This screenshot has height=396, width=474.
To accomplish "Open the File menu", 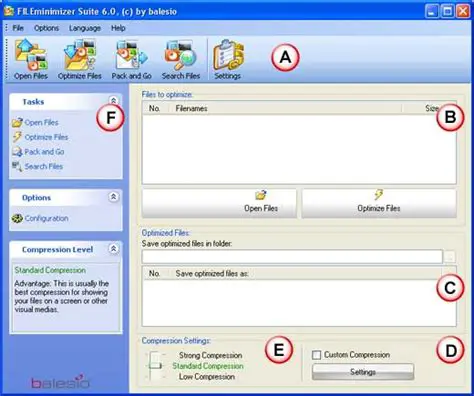I will coord(18,28).
